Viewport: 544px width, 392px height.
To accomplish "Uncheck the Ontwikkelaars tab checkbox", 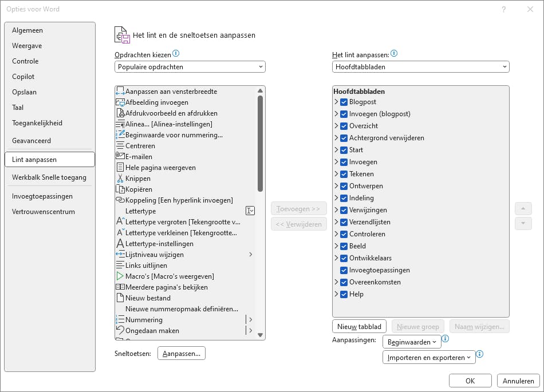I will 344,258.
